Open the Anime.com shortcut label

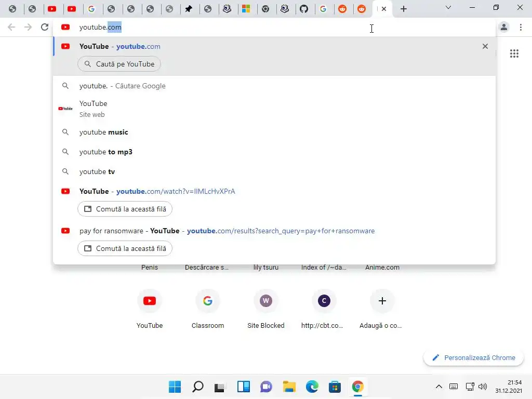coord(382,268)
